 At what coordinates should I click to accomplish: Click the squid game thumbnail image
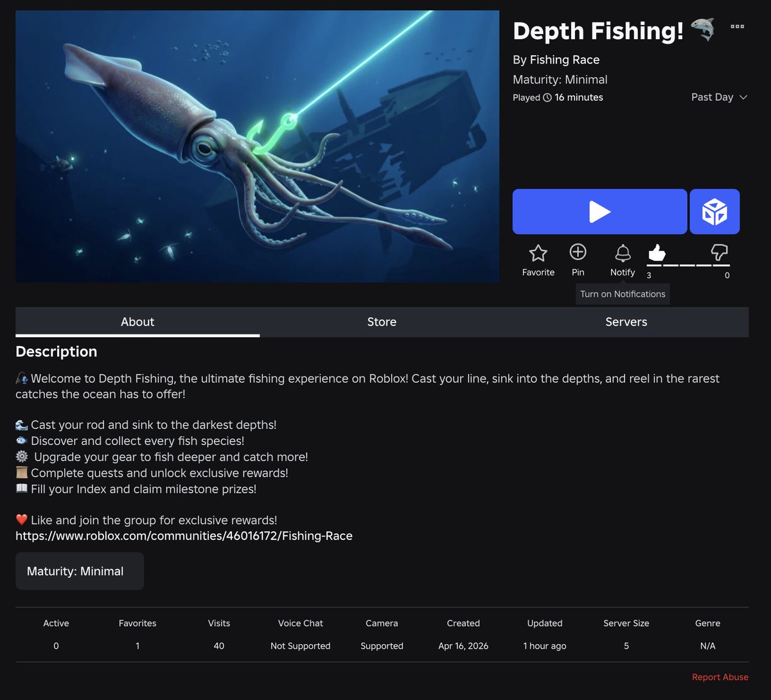click(x=257, y=146)
